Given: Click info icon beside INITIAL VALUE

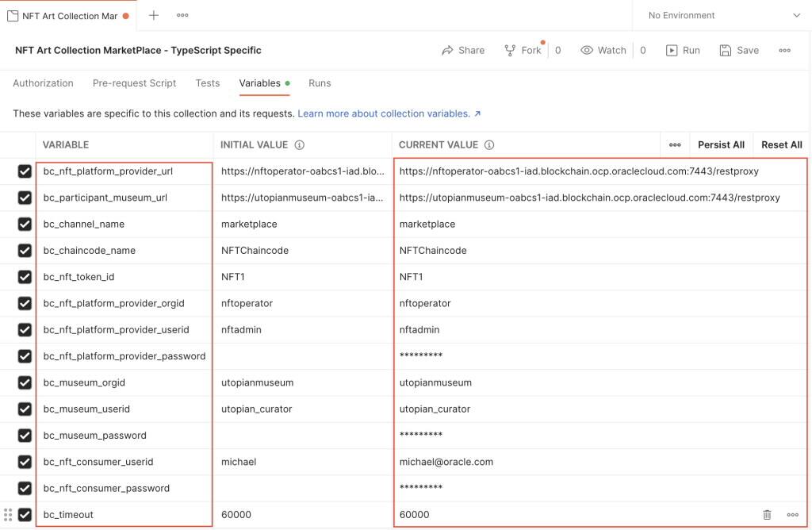Looking at the screenshot, I should (299, 145).
